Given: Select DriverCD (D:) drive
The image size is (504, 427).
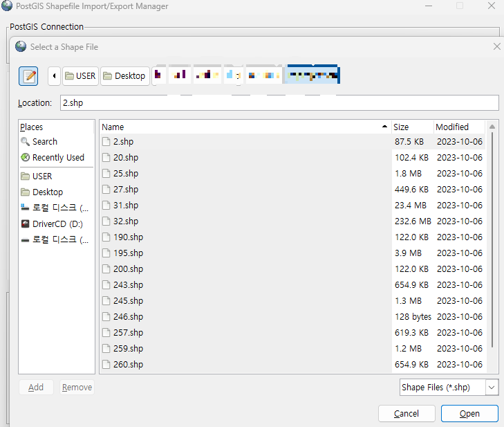Looking at the screenshot, I should click(x=57, y=224).
